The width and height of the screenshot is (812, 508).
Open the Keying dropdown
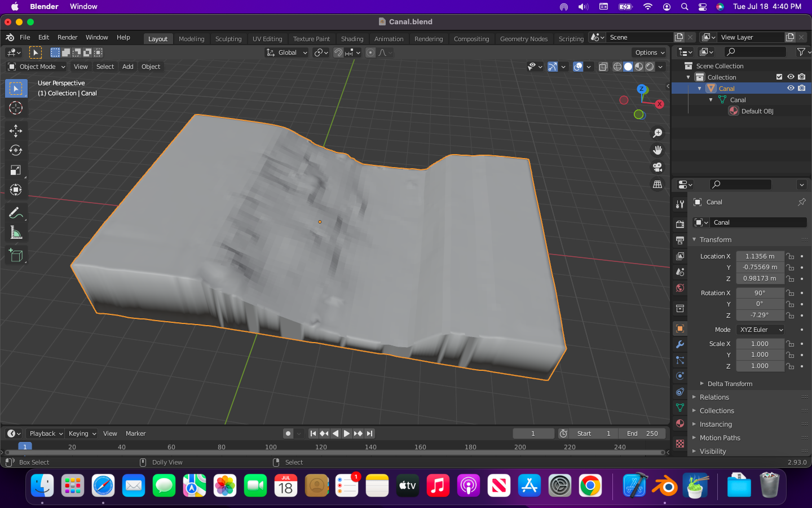coord(82,433)
